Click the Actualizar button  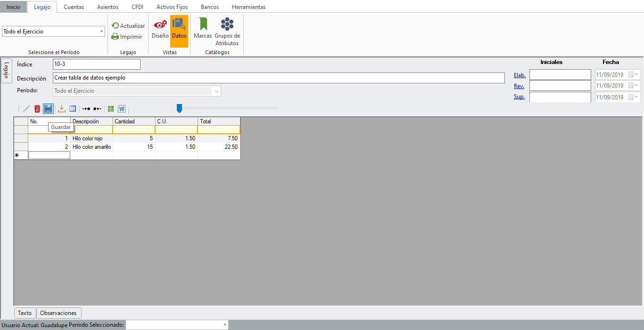tap(128, 26)
